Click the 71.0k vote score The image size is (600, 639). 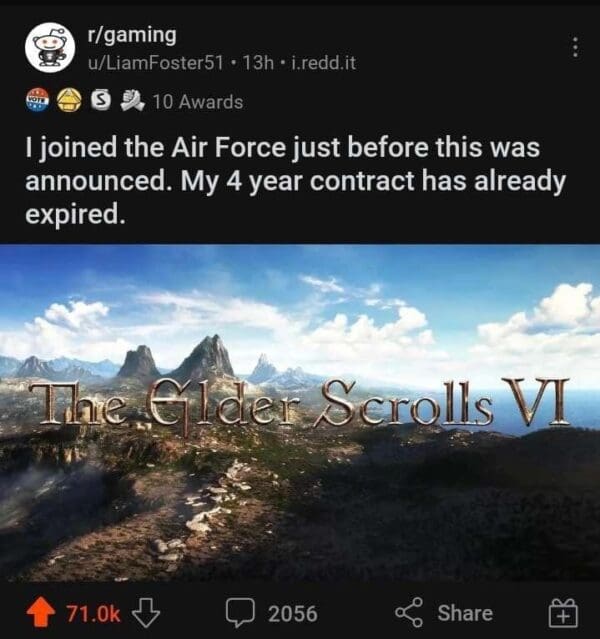point(93,613)
